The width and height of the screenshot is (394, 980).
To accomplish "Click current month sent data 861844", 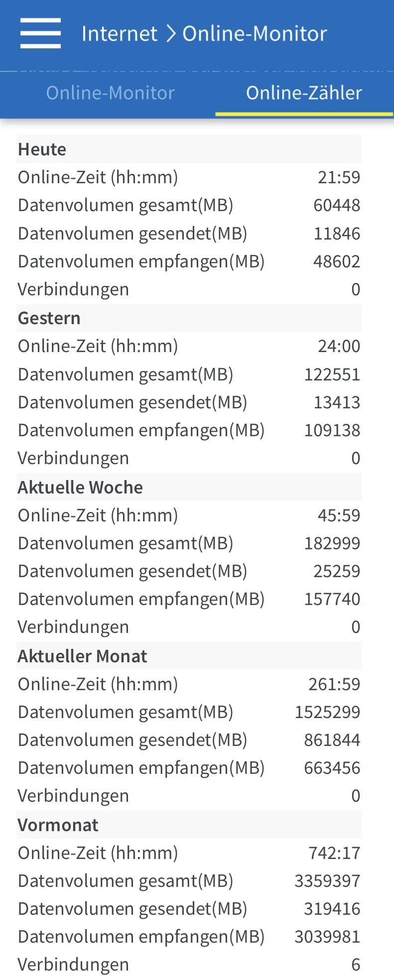I will 332,740.
